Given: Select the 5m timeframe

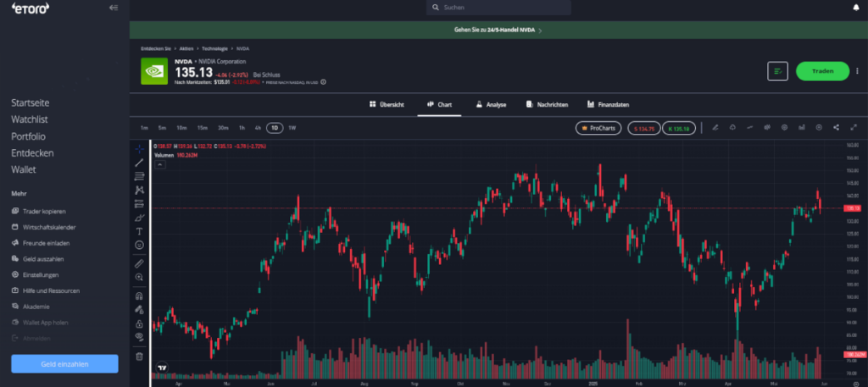Looking at the screenshot, I should [162, 128].
